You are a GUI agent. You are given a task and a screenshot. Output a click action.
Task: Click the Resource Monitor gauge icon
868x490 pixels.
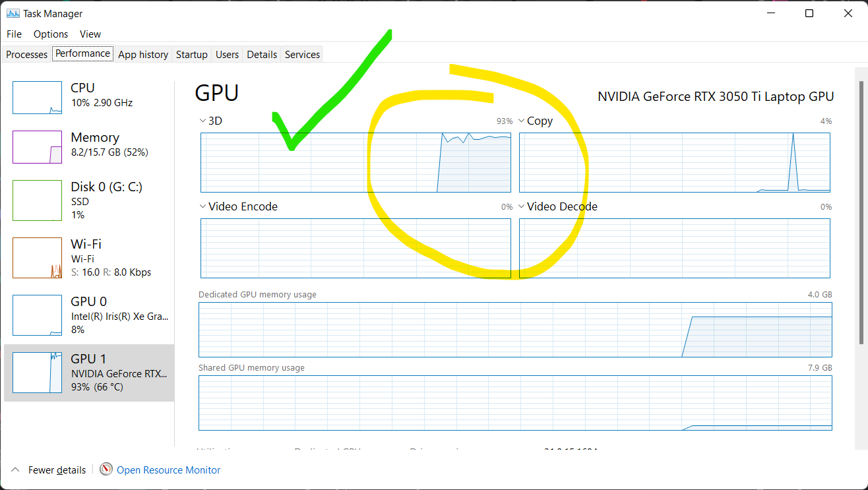[x=106, y=470]
